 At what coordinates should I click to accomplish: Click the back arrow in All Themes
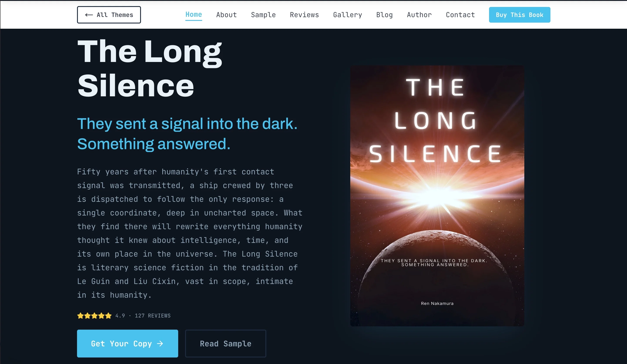(89, 15)
